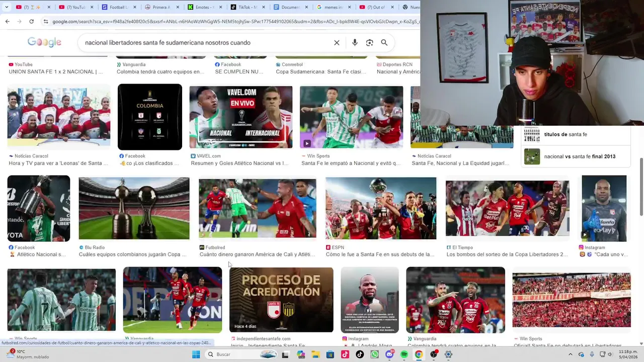Clear the Google search box text
This screenshot has height=362, width=644.
pos(337,43)
